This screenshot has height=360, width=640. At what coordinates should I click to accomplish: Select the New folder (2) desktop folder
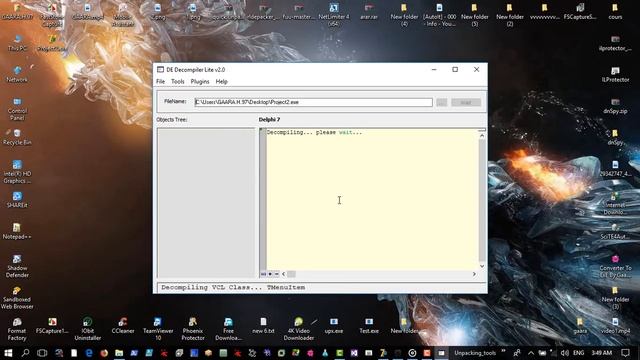click(x=510, y=15)
